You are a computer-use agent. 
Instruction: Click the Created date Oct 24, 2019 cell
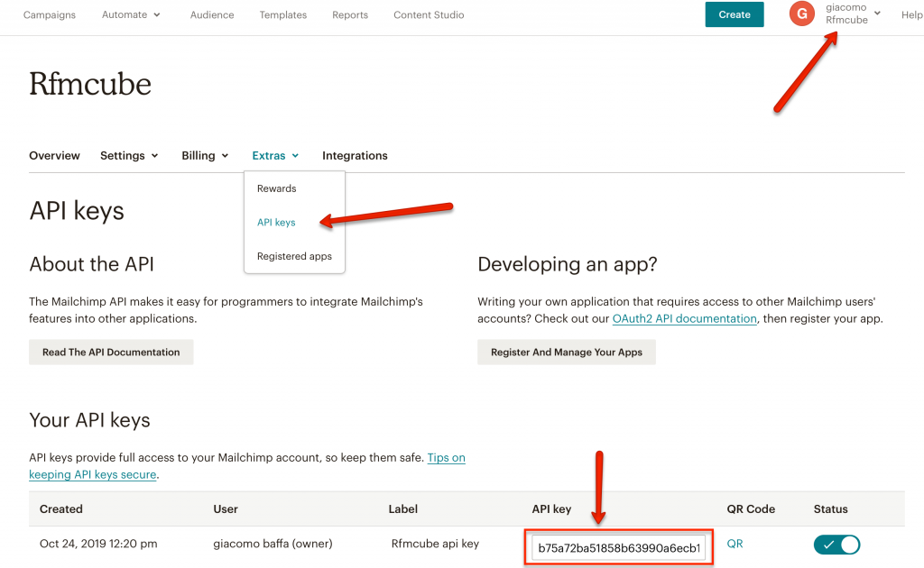[98, 544]
